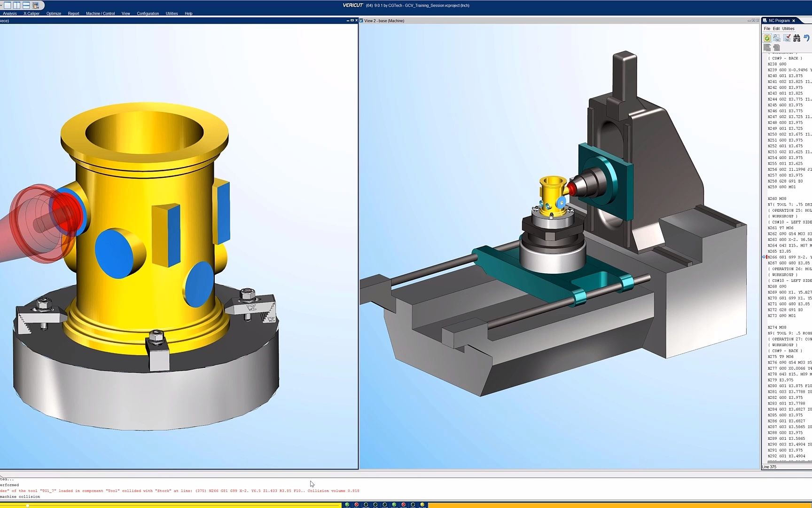This screenshot has width=812, height=508.
Task: Open the Analysis menu
Action: 9,14
